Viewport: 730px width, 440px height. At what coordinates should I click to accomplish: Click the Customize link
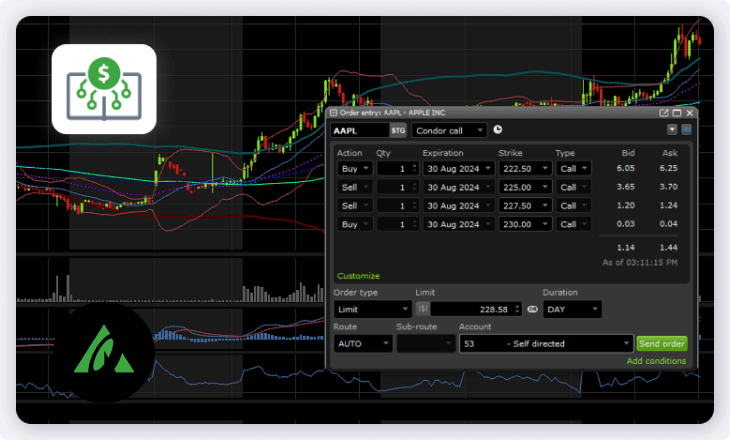(358, 276)
